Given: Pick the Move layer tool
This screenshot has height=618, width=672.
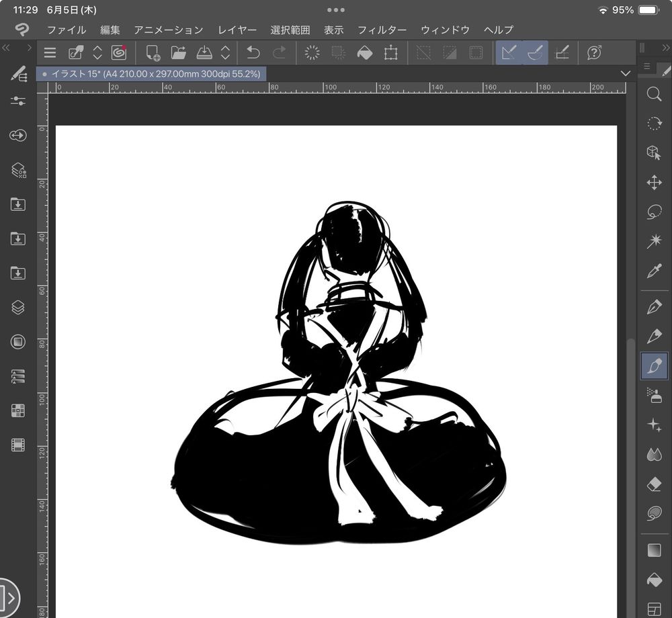Looking at the screenshot, I should 654,182.
